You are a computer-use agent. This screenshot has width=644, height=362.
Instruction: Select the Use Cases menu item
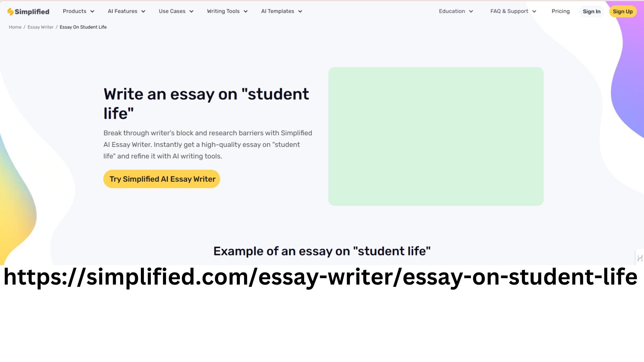[x=172, y=11]
